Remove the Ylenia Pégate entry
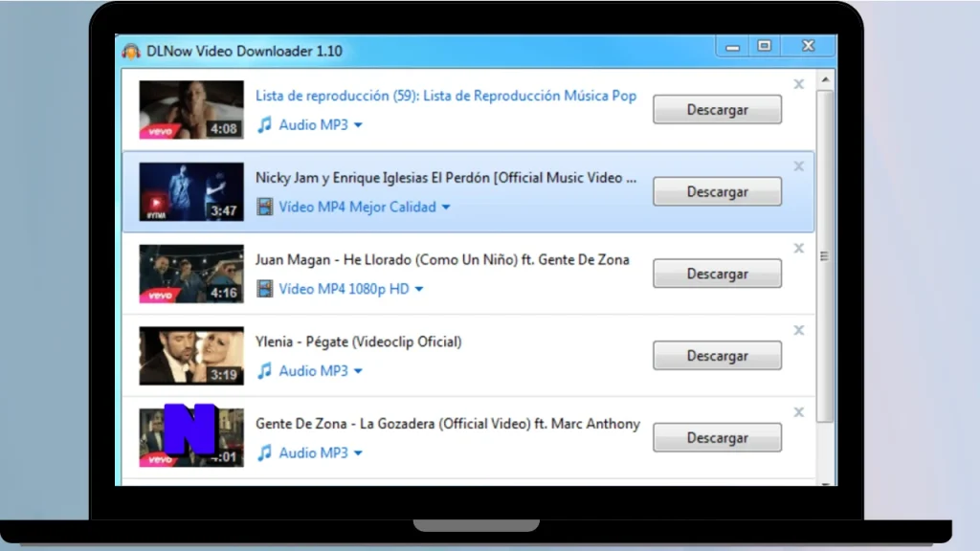The width and height of the screenshot is (980, 551). [799, 330]
